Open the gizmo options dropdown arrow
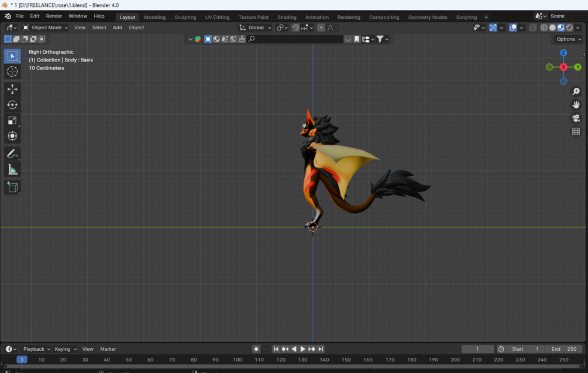This screenshot has height=373, width=588. 501,28
